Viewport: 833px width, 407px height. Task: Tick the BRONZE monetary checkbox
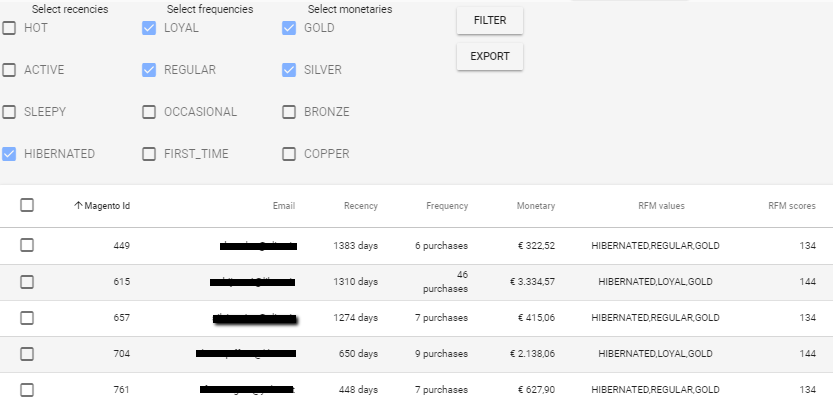pos(289,112)
